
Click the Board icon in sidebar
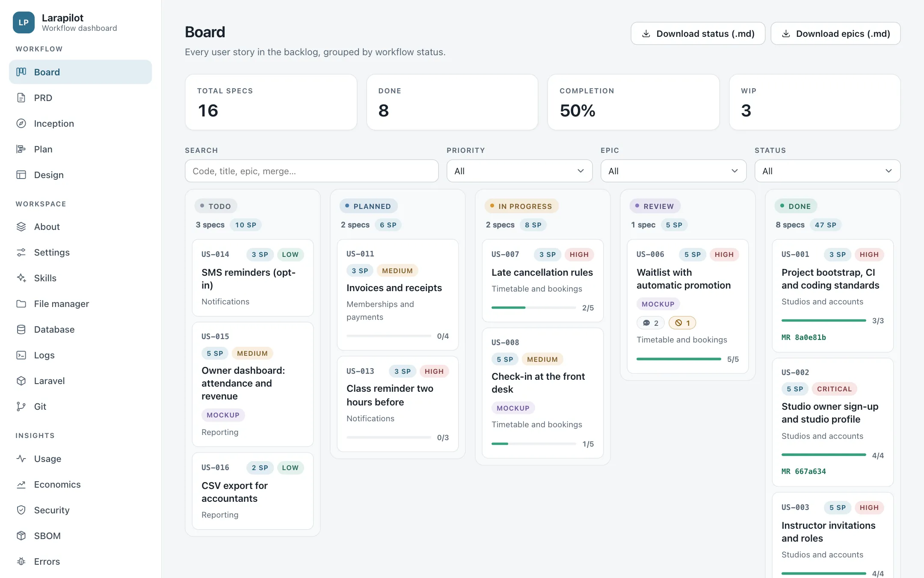[x=21, y=72]
